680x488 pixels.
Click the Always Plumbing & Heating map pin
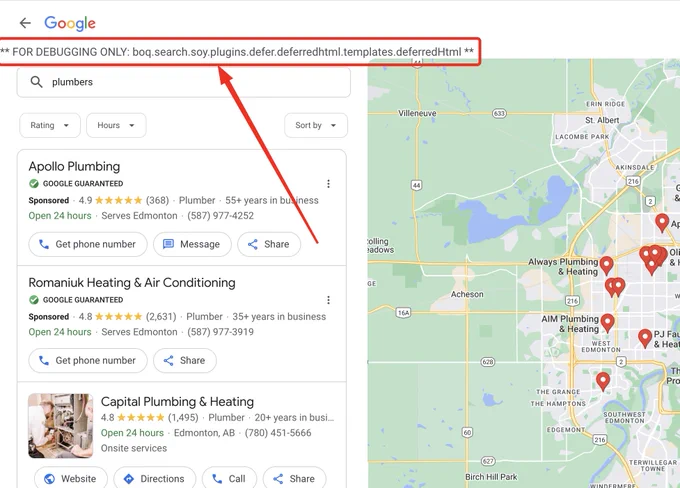(606, 265)
